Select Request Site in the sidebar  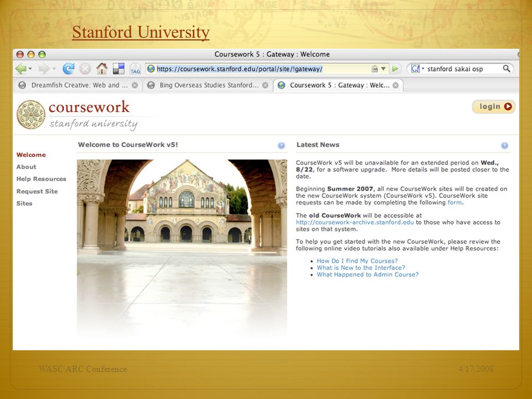[x=37, y=191]
